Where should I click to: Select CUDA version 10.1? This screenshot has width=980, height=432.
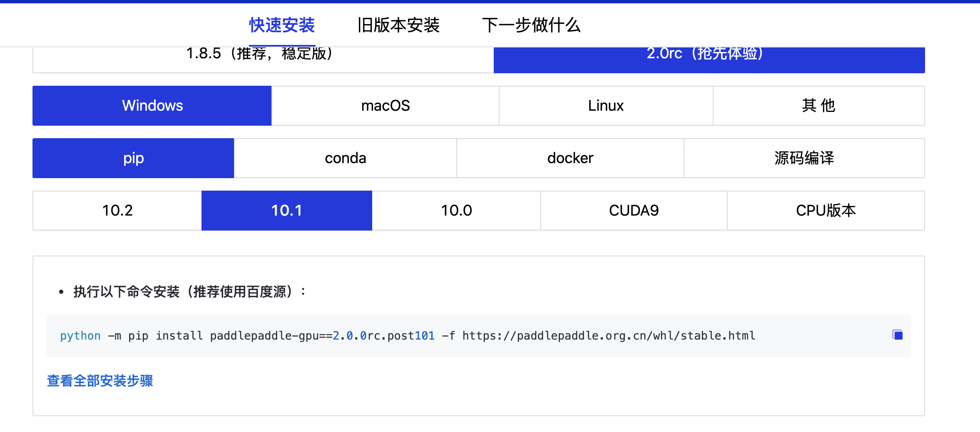pos(286,210)
